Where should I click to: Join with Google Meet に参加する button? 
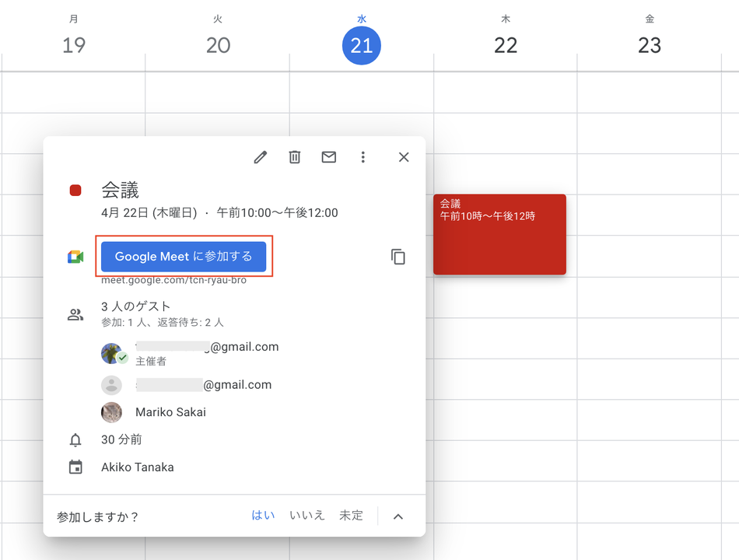coord(184,257)
